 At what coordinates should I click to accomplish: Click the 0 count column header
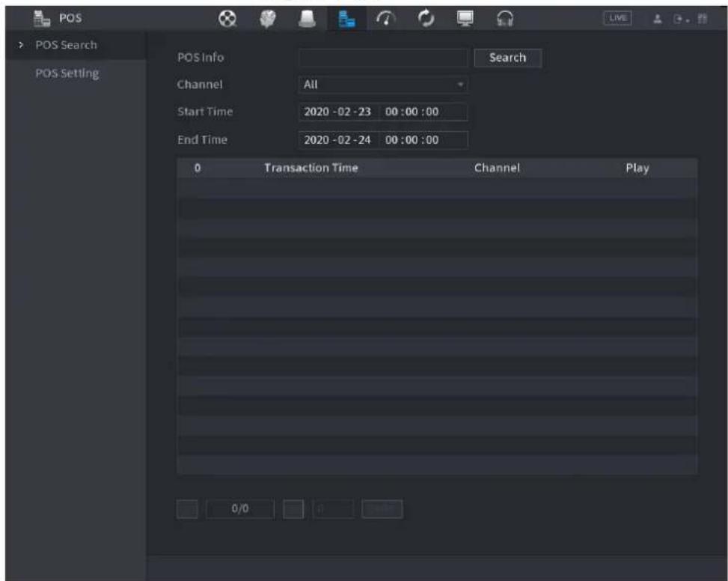[x=198, y=168]
